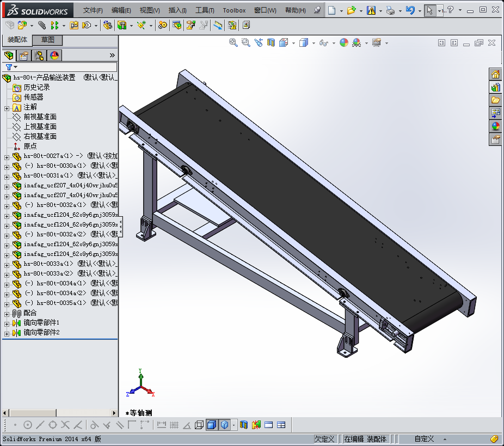Screen dimensions: 504x446
Task: Open Design Library icon in task pane
Action: (x=495, y=87)
